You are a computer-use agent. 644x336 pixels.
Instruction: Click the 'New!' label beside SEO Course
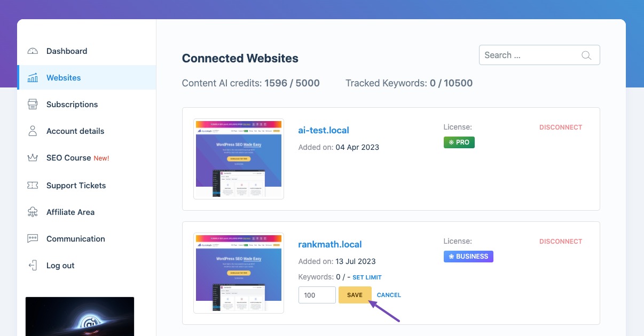[x=101, y=158]
